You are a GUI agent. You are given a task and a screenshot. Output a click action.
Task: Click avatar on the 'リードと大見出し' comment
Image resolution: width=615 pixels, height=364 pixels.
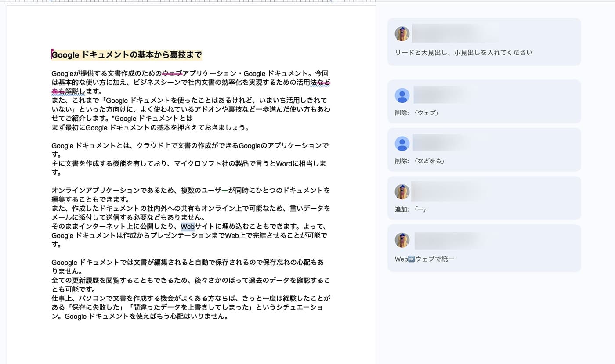[402, 34]
